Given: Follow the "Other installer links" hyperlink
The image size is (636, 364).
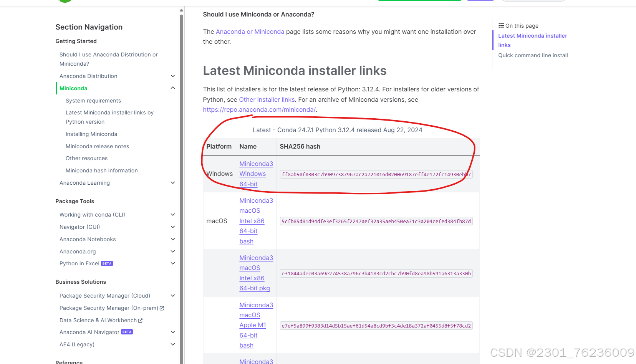Looking at the screenshot, I should tap(267, 99).
